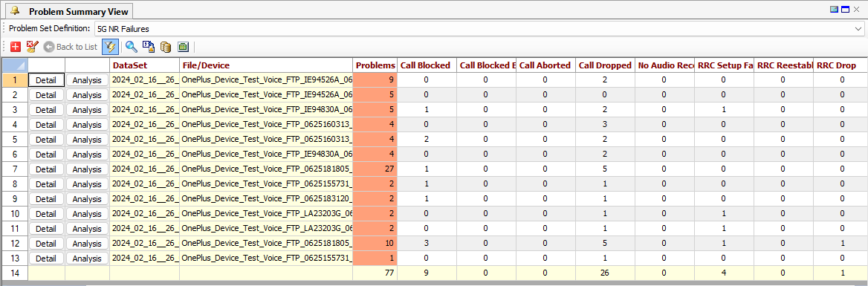
Task: Click the total Call Blocked value 9
Action: point(427,273)
